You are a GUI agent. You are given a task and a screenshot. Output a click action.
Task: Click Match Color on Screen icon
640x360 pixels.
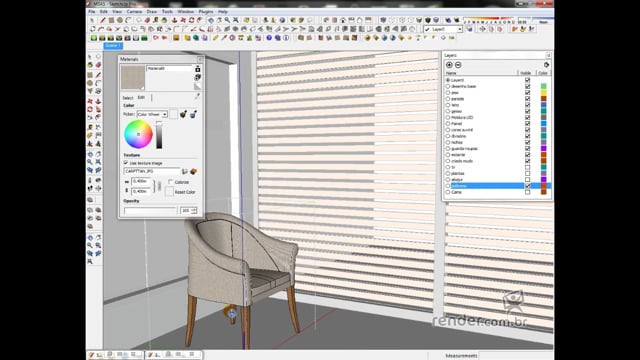click(x=193, y=114)
